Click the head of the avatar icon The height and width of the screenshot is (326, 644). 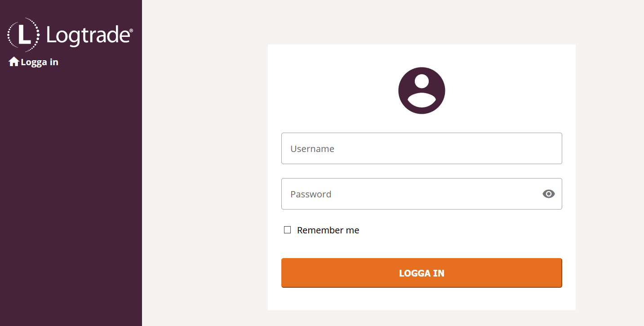[x=422, y=81]
